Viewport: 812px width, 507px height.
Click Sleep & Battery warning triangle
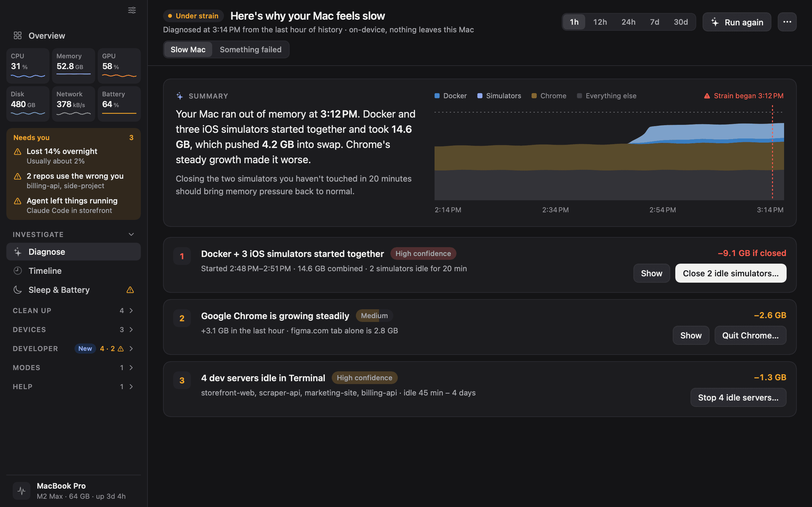point(130,290)
